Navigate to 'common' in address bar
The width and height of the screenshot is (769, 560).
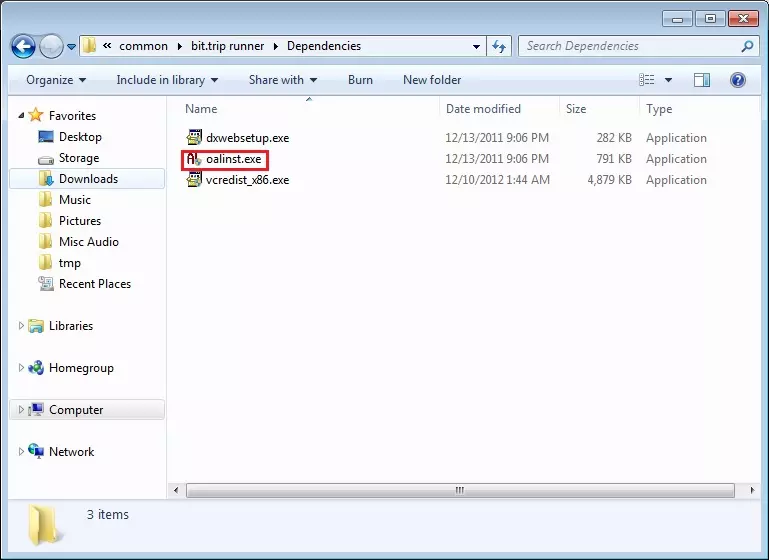click(143, 46)
